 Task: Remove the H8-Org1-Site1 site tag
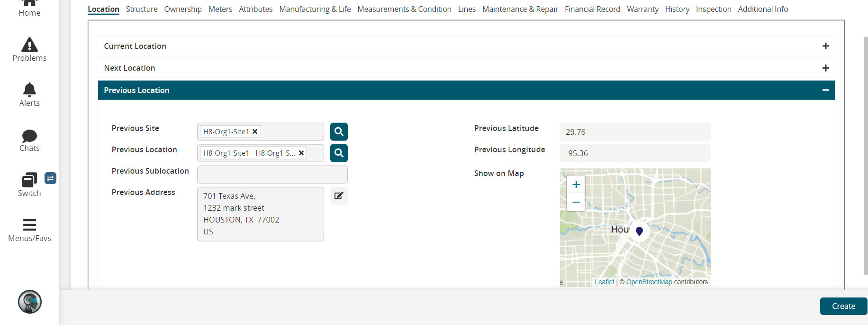point(255,131)
